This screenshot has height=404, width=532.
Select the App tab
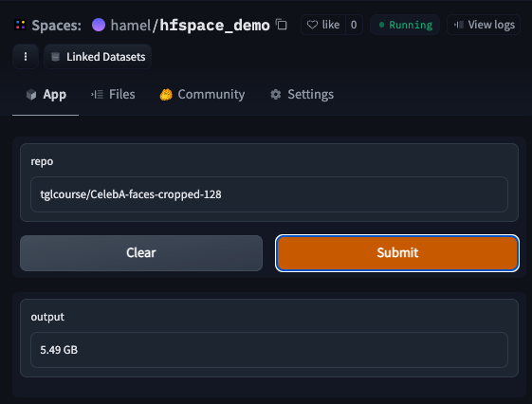tap(46, 94)
